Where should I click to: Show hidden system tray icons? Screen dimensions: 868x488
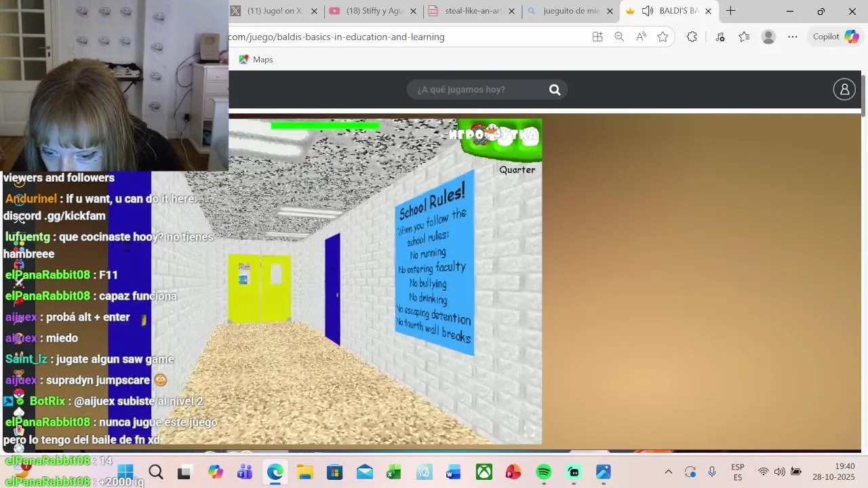click(668, 472)
